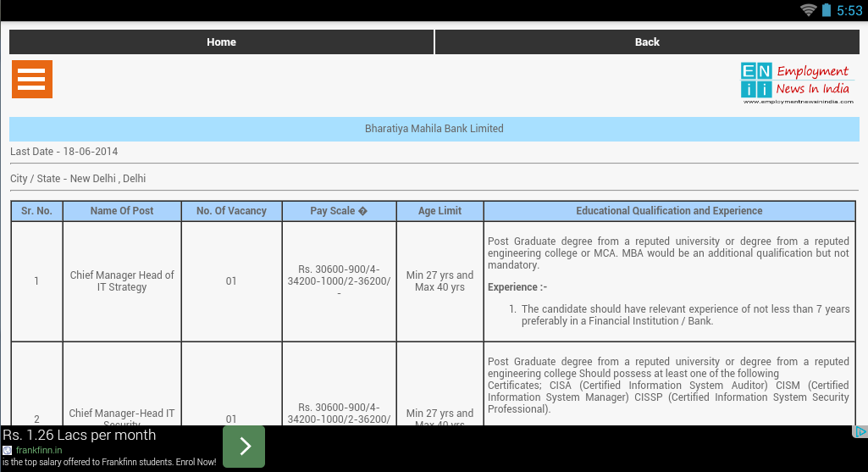868x472 pixels.
Task: Tap the 'Experience :-' heading in row 1
Action: click(x=517, y=287)
